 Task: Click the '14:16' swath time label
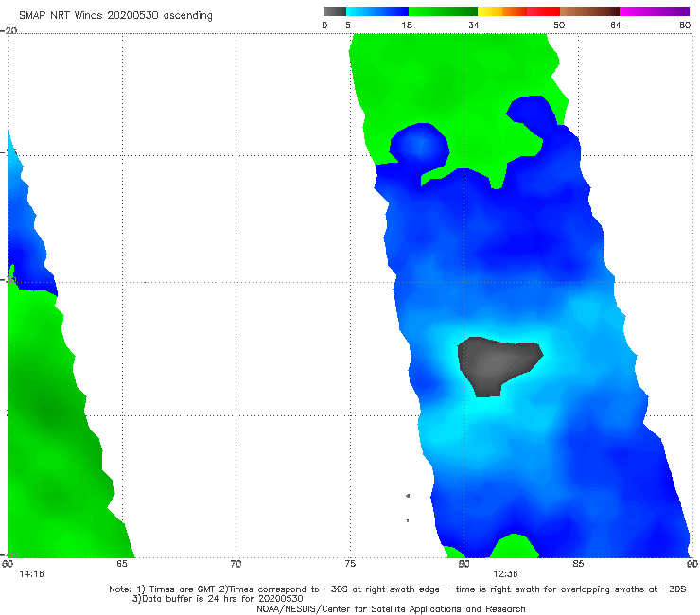(32, 574)
